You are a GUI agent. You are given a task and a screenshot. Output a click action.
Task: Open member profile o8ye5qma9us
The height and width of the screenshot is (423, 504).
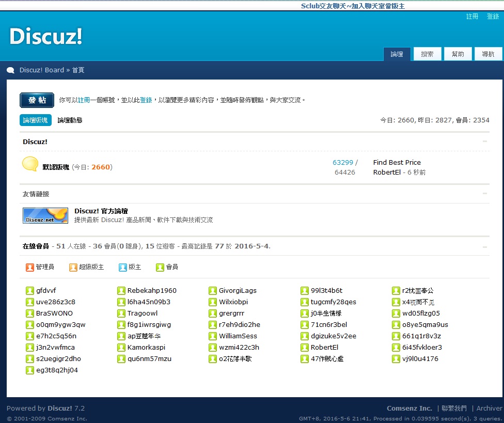coord(425,325)
